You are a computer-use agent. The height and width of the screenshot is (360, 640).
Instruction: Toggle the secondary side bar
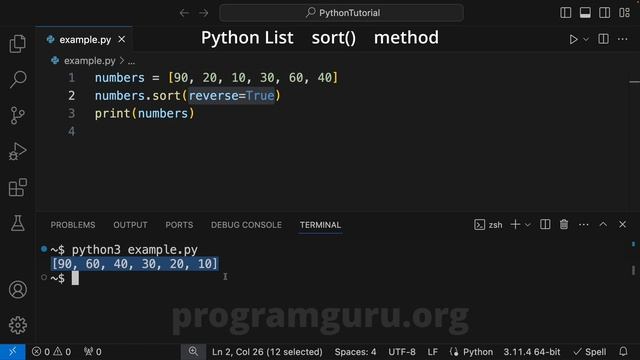coord(604,13)
